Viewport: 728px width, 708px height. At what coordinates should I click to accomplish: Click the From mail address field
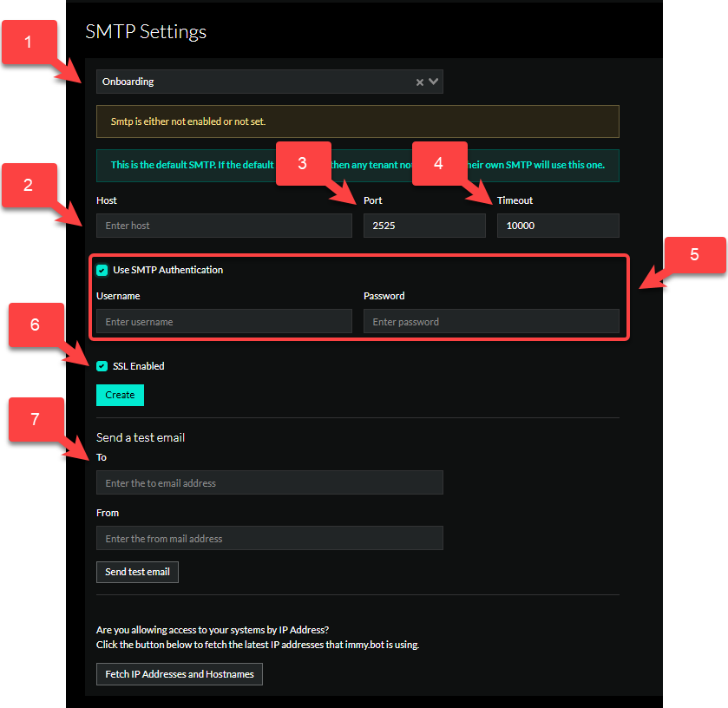click(x=269, y=538)
